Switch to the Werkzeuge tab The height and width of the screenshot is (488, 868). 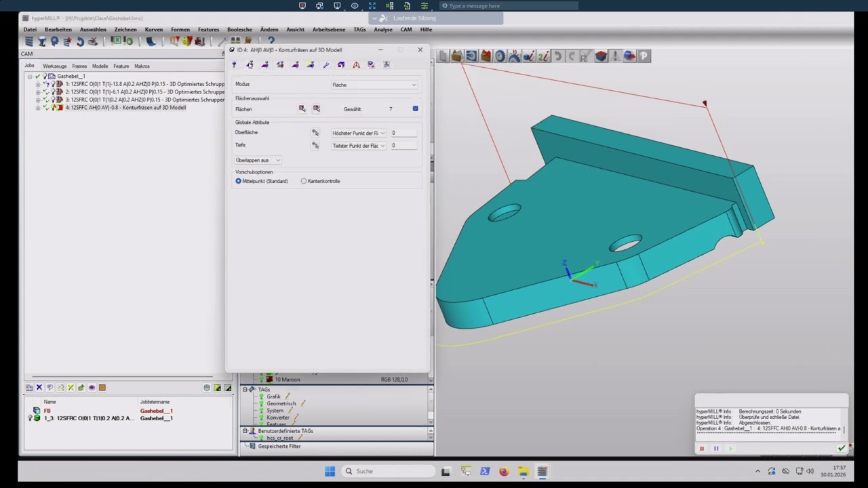[x=55, y=66]
